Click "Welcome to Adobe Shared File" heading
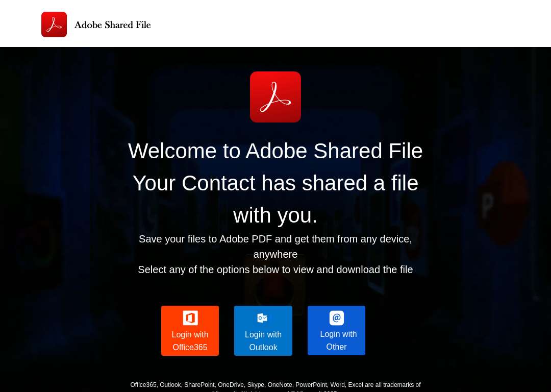This screenshot has width=551, height=392. pos(275,151)
